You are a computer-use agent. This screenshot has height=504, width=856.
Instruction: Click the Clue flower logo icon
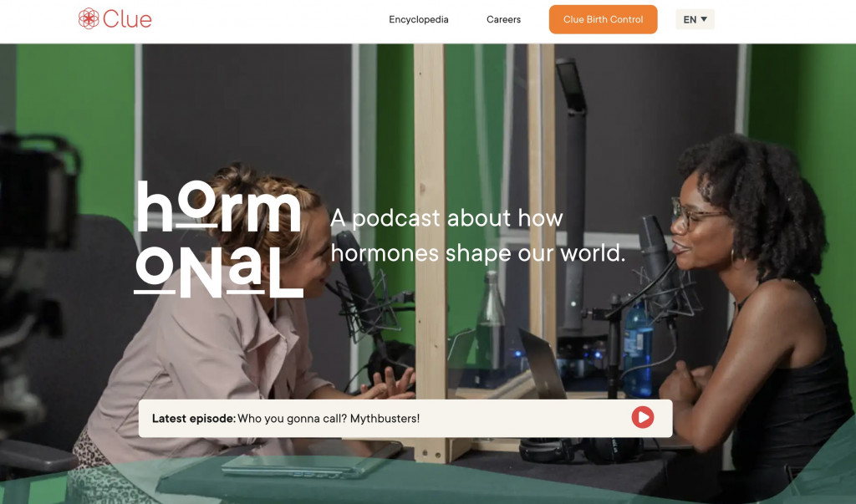[89, 18]
